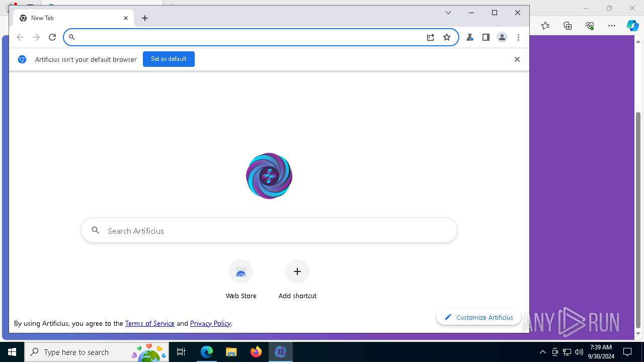Launch Microsoft Edge from the taskbar
This screenshot has width=644, height=362.
coord(207,352)
